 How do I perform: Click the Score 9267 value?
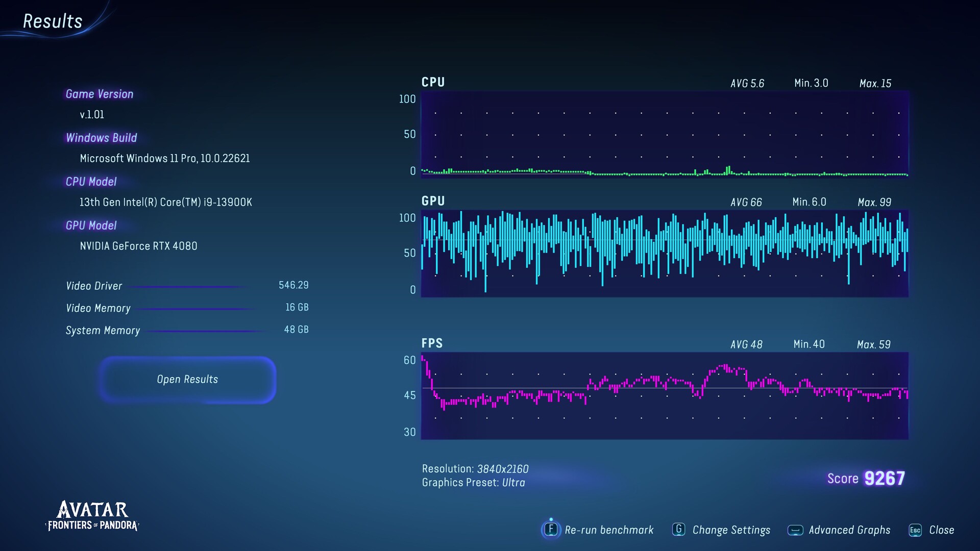(884, 479)
